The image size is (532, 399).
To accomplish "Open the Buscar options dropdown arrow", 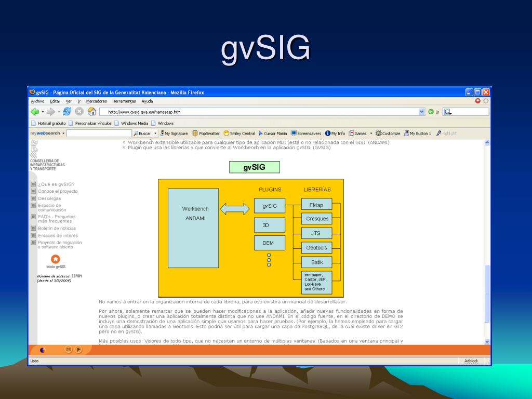I will coord(155,134).
